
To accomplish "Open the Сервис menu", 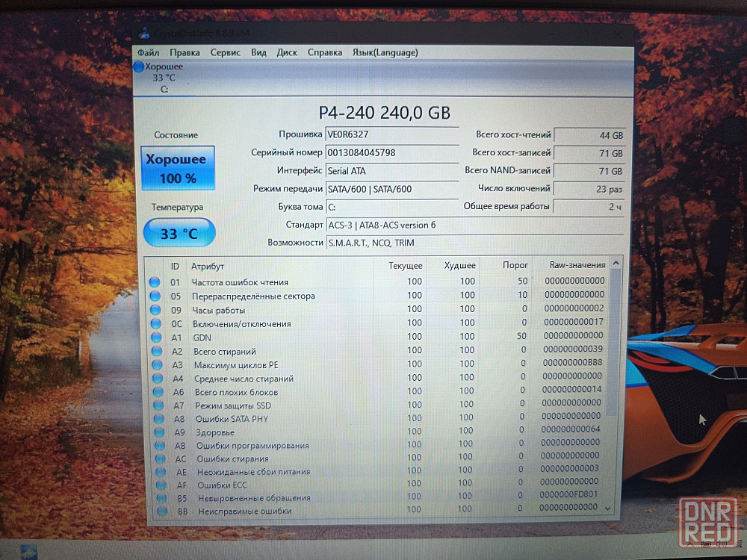I will pyautogui.click(x=225, y=52).
